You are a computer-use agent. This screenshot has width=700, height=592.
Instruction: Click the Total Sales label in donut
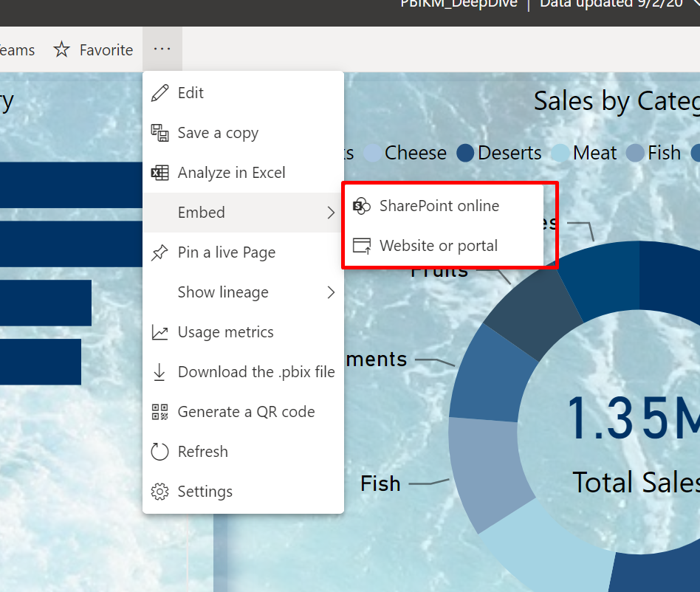(636, 482)
